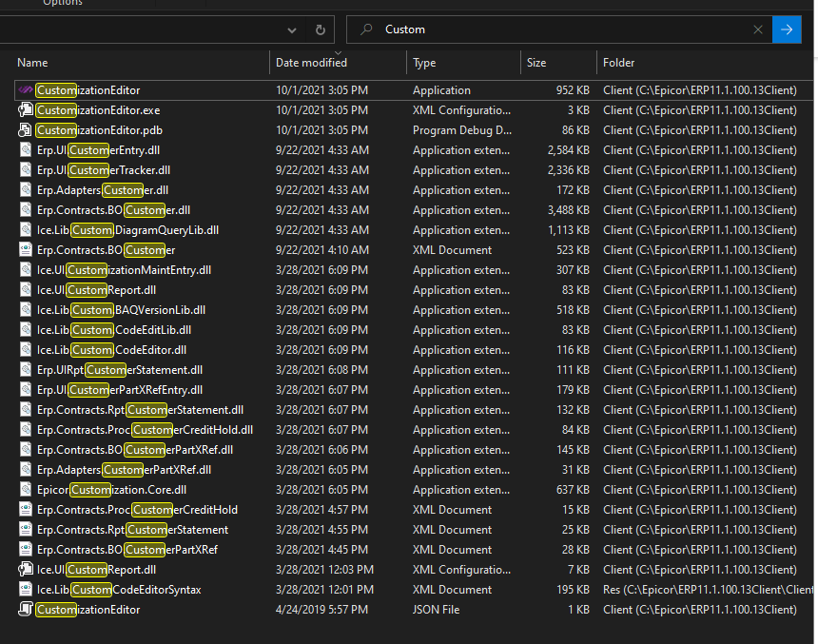Select the CustomizationEditor JSON file name
Viewport: 818px width, 644px height.
(x=88, y=610)
